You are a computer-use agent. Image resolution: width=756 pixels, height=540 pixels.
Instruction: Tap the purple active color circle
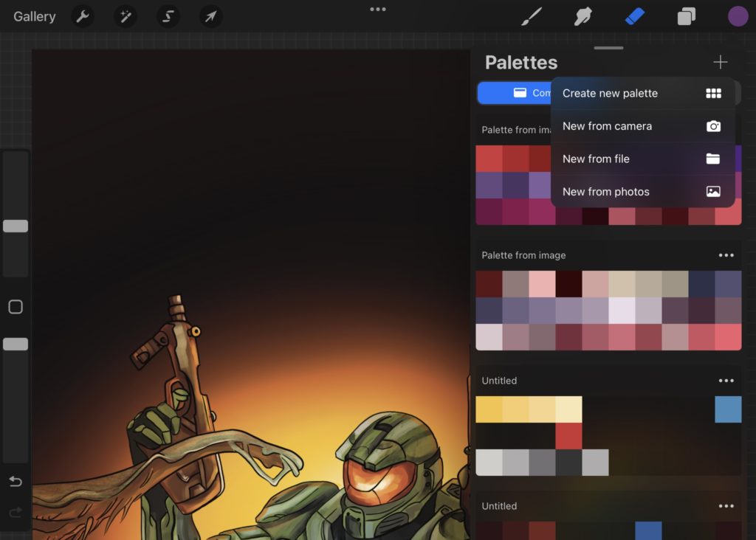tap(738, 16)
